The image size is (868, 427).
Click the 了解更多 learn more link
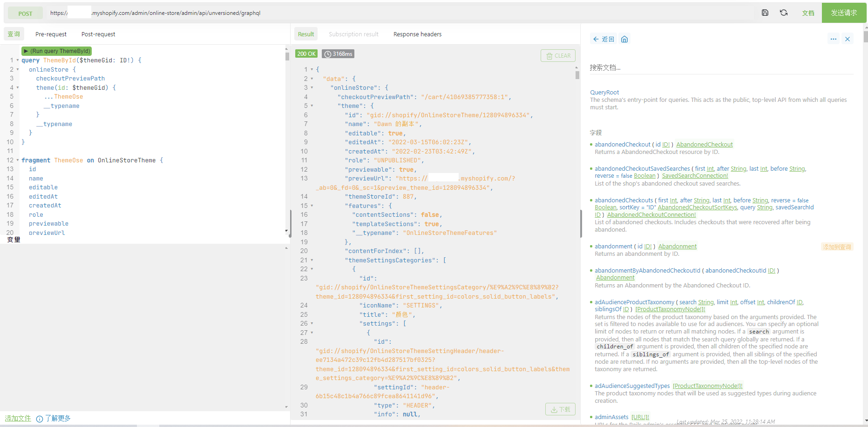click(x=58, y=418)
